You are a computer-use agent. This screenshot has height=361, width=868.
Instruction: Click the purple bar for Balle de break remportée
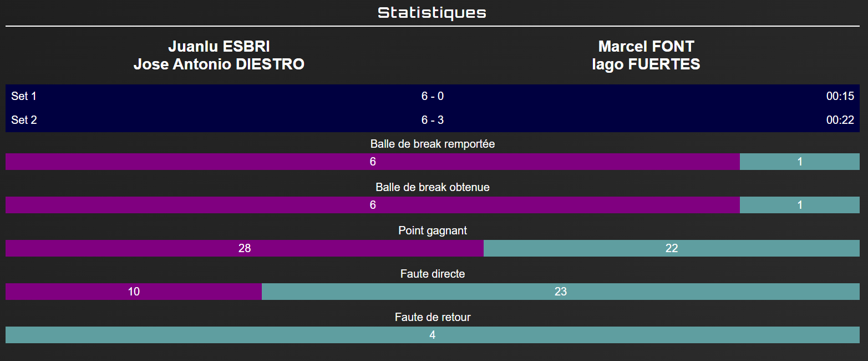373,162
